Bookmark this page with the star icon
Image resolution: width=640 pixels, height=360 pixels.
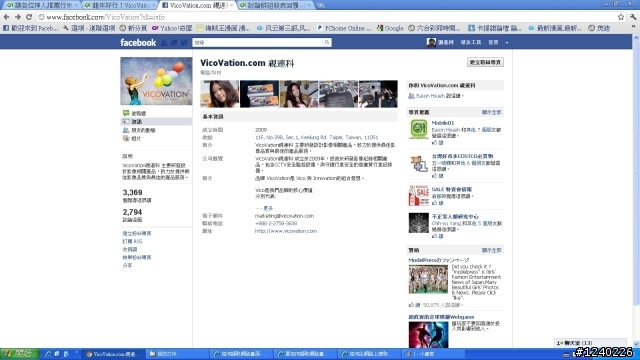coord(621,17)
